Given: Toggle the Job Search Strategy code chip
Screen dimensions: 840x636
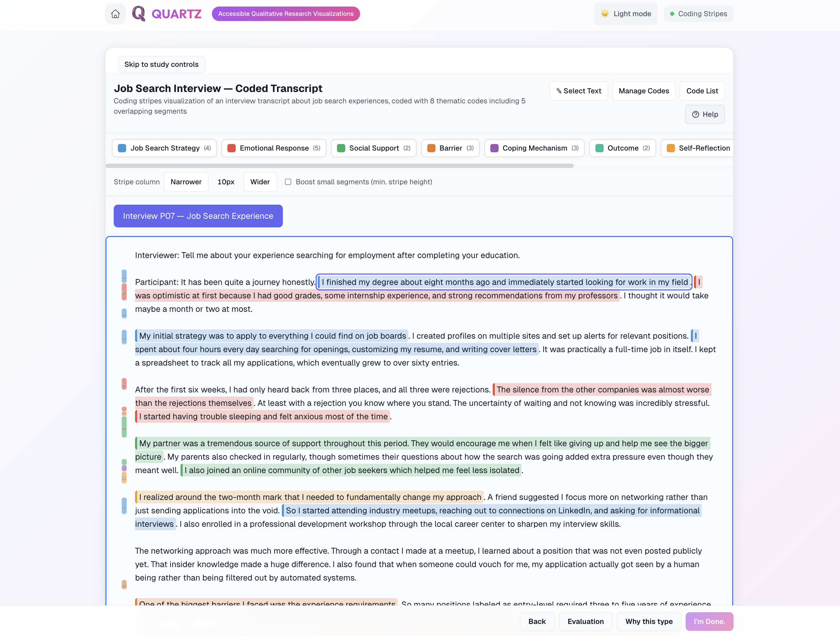Looking at the screenshot, I should [x=164, y=148].
